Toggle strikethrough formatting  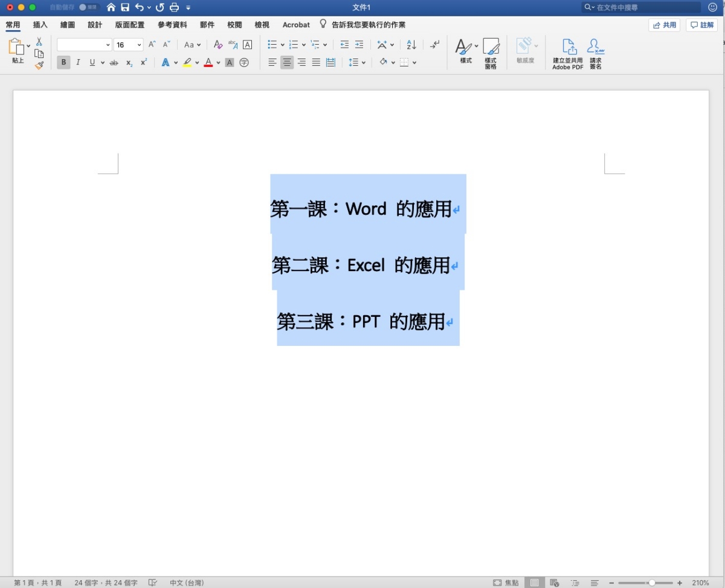[x=114, y=63]
